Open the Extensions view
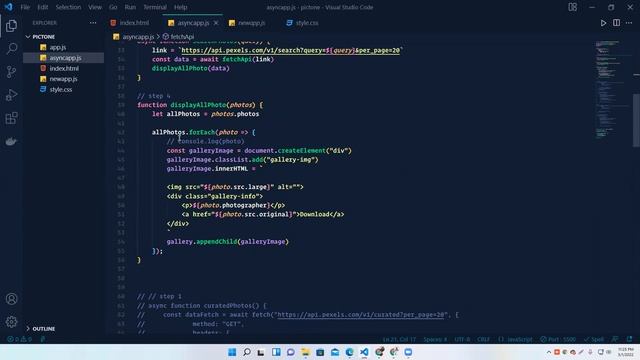 tap(11, 118)
